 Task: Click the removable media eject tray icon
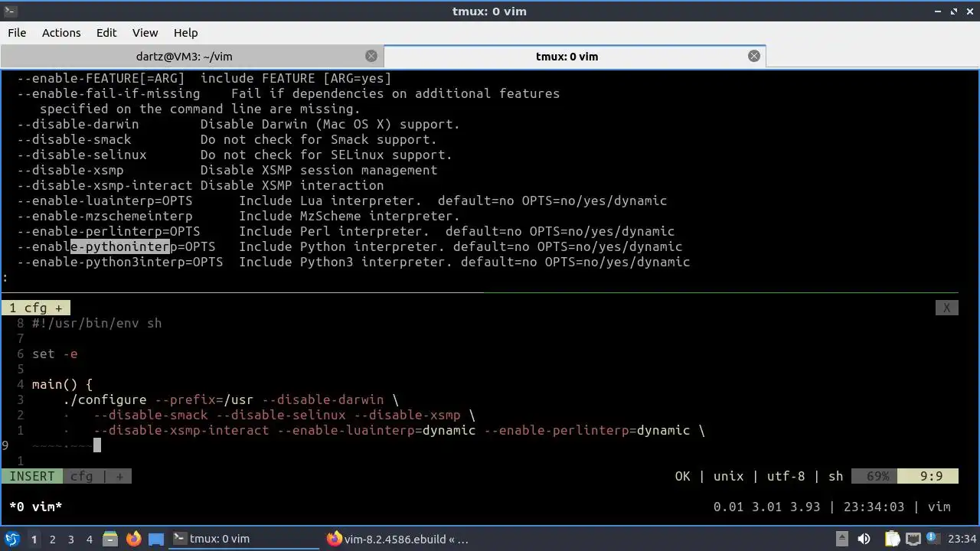(841, 539)
